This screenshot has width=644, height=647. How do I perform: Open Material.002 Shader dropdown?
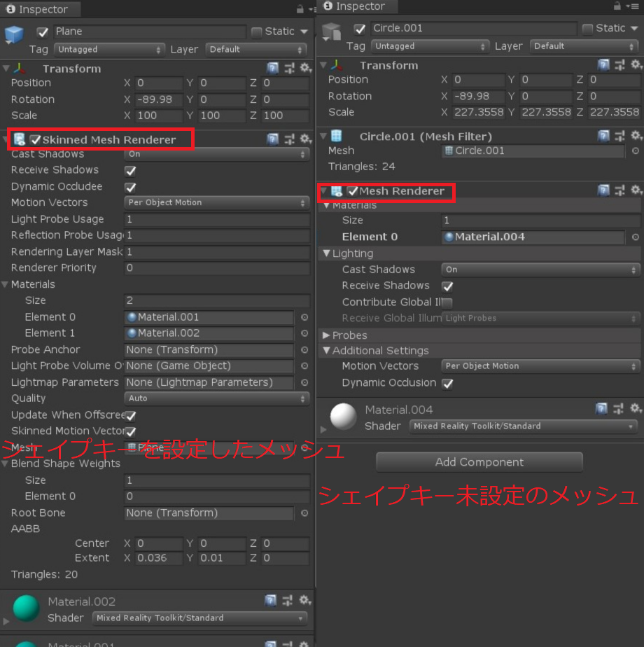pyautogui.click(x=199, y=618)
